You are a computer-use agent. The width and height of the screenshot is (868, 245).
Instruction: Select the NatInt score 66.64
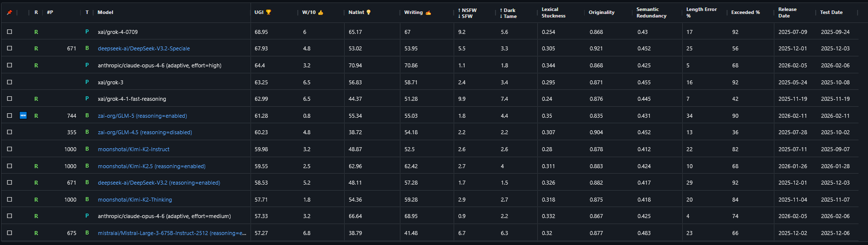click(x=355, y=216)
